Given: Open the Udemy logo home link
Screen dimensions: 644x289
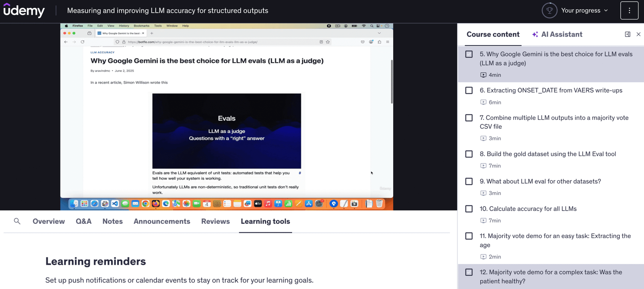Looking at the screenshot, I should (x=24, y=10).
